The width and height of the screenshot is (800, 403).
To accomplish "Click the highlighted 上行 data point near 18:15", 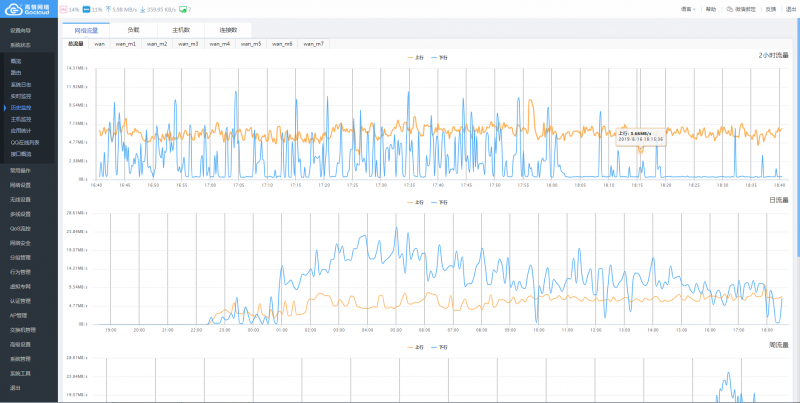I will [x=641, y=149].
